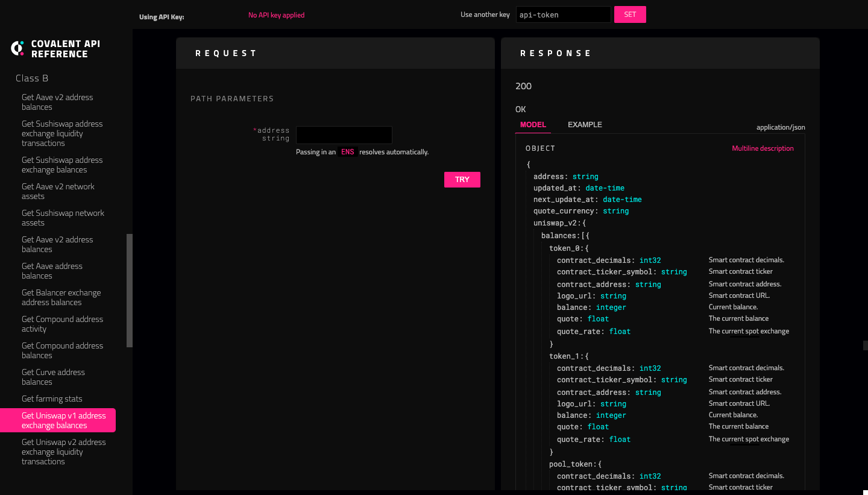Select Get Uniswap v1 address exchange balances
868x495 pixels.
tap(58, 420)
